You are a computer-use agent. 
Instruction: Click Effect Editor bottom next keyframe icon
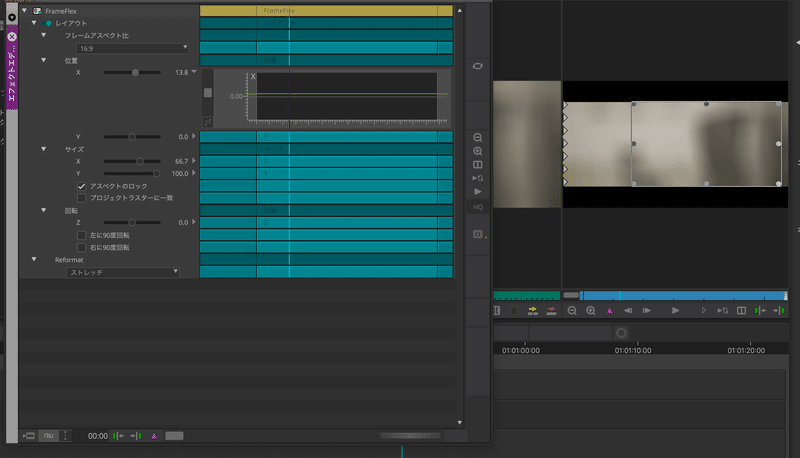point(136,436)
